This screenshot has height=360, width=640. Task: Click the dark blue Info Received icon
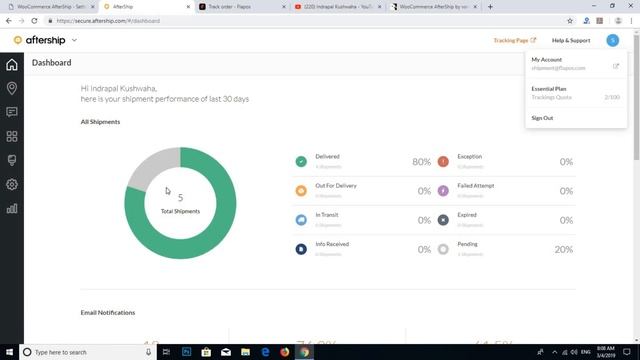[x=301, y=249]
